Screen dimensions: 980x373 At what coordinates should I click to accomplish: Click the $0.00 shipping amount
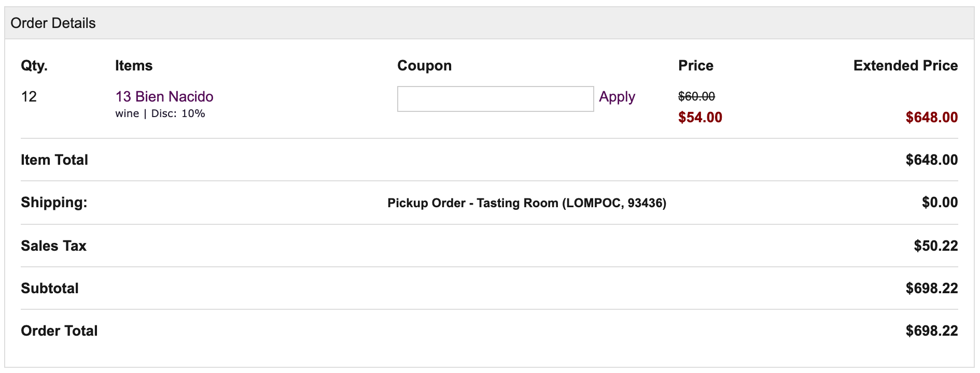point(940,202)
